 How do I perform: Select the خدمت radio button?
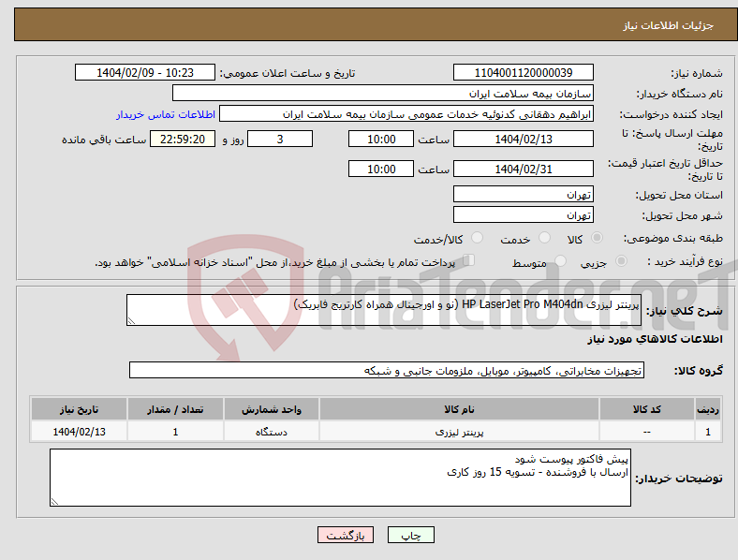click(x=544, y=238)
